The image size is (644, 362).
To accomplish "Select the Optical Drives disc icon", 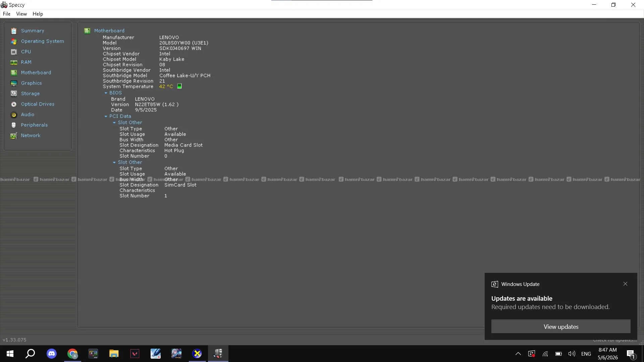I will 14,104.
